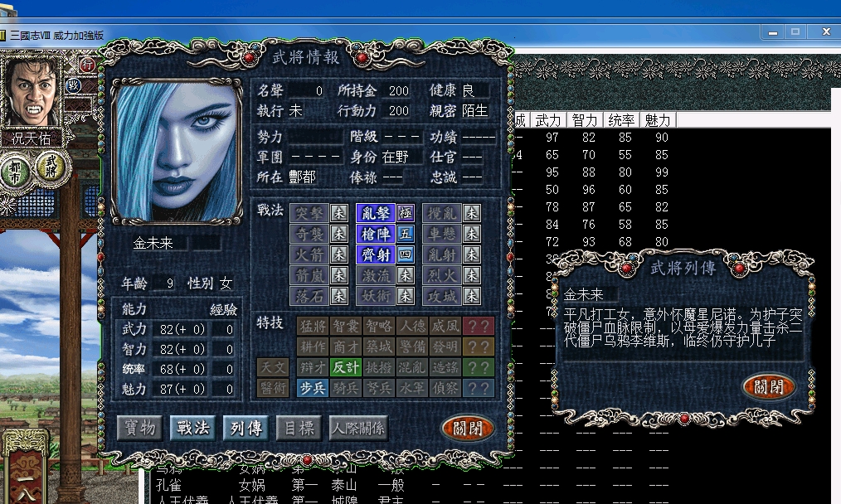Click the 在野 status text
Viewport: 841px width, 504px height.
396,157
